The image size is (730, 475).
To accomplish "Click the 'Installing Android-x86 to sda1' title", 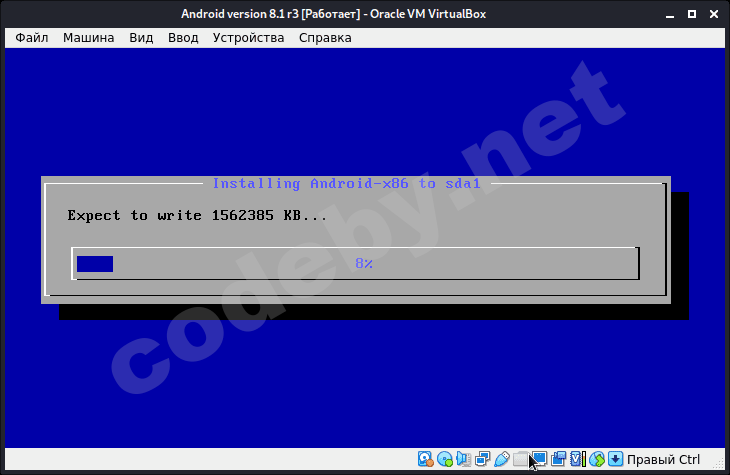I will coord(346,183).
